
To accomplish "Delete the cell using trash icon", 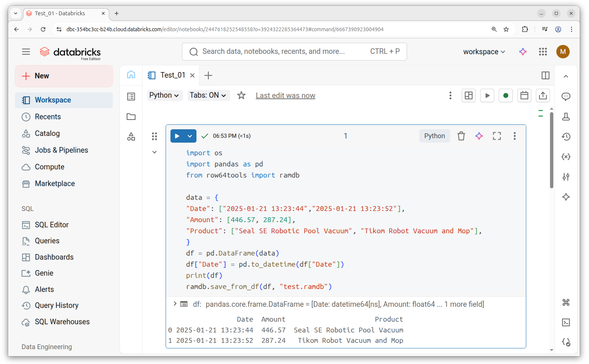I will click(x=461, y=136).
